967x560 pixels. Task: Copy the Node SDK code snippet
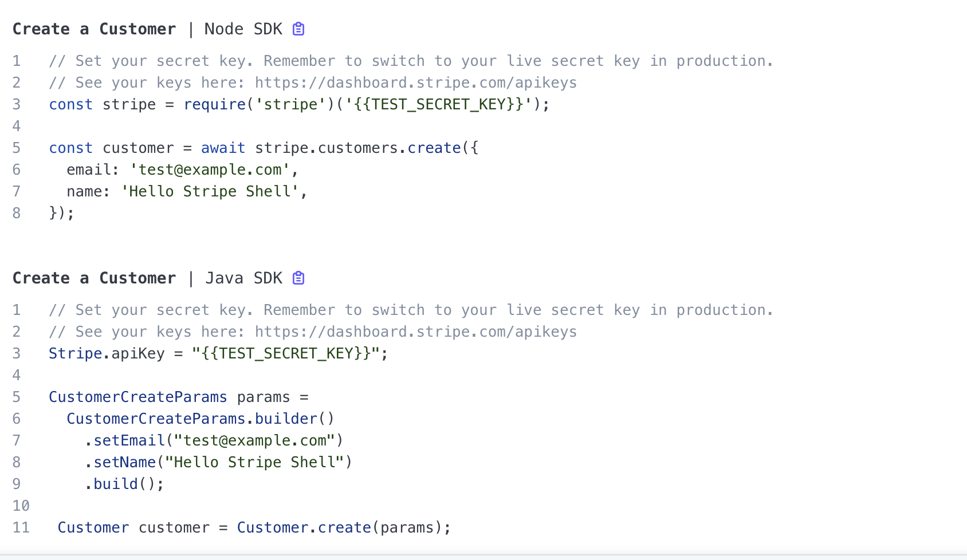coord(298,29)
